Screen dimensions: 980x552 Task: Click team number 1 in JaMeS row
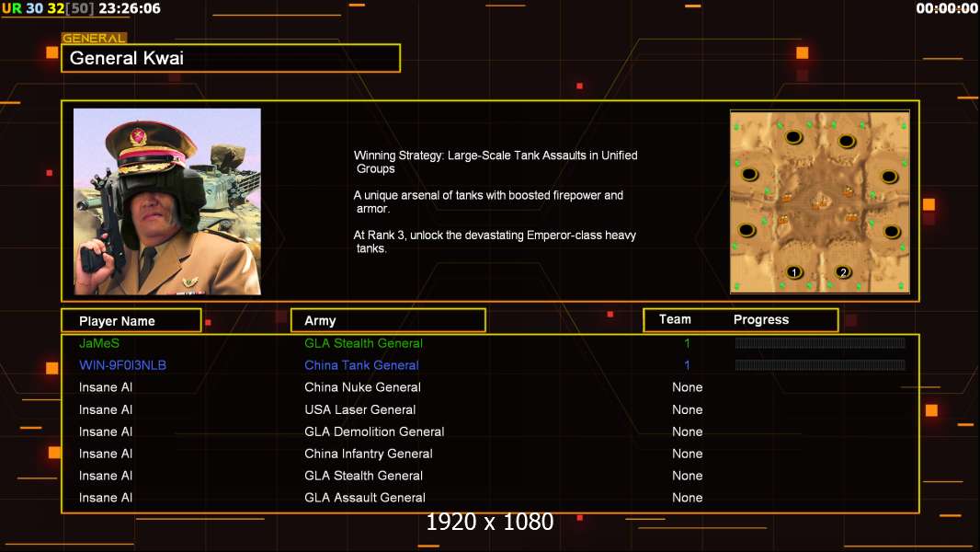[687, 343]
